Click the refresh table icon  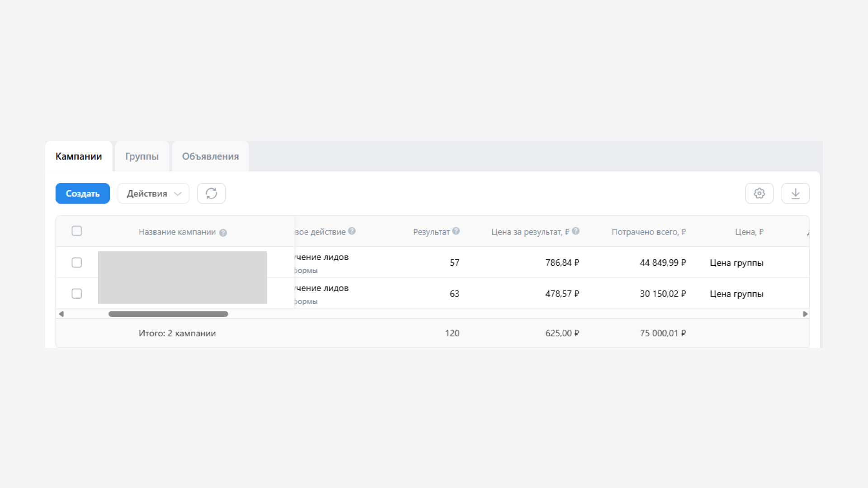coord(211,193)
